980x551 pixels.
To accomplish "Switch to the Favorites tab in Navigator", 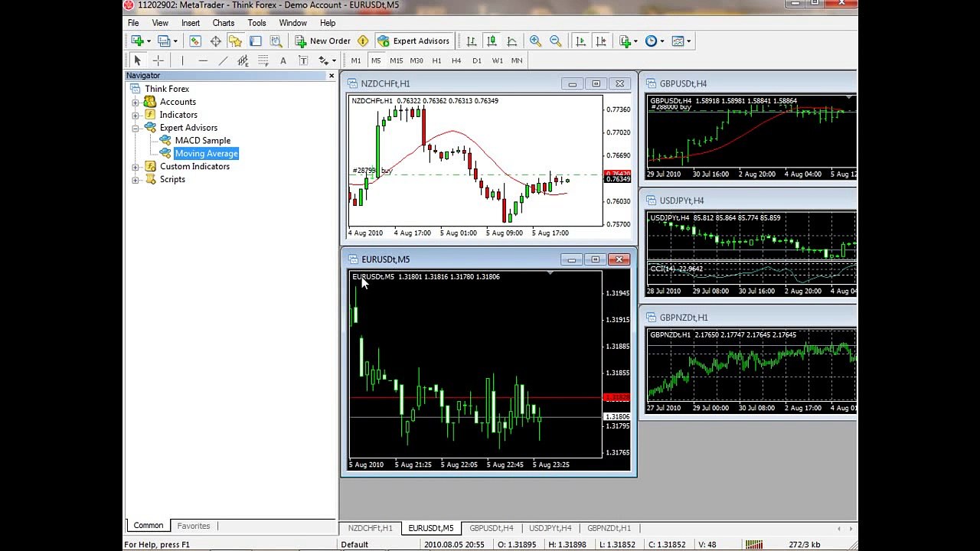I will (194, 526).
